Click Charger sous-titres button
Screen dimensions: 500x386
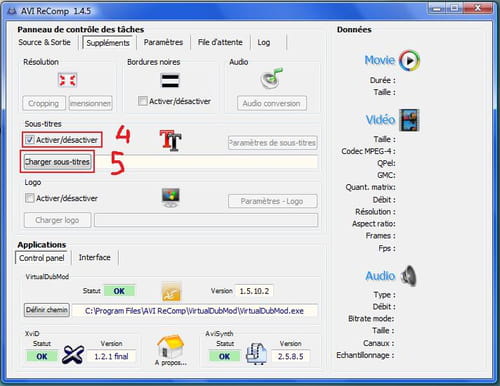pyautogui.click(x=57, y=162)
